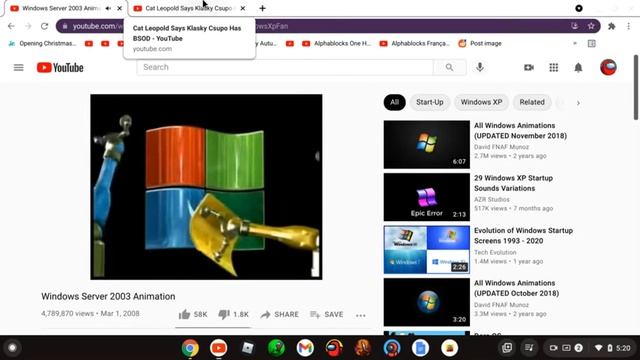Visit David FNAF Munoz channel on first video
Image resolution: width=640 pixels, height=360 pixels.
(x=501, y=147)
